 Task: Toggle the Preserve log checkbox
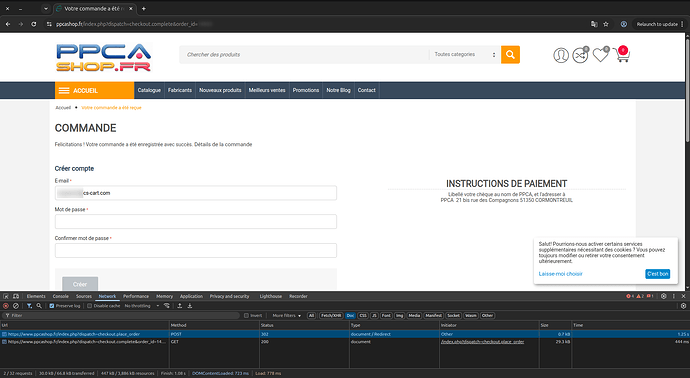coord(52,306)
